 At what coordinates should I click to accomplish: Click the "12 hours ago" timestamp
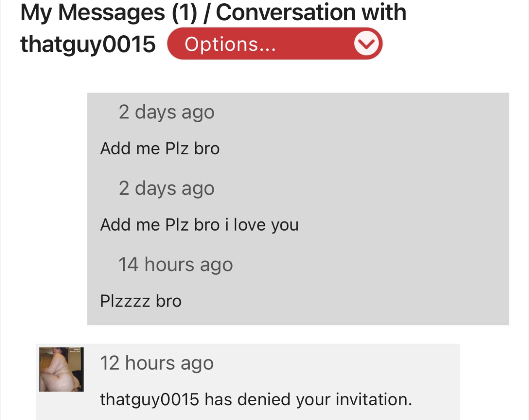point(157,363)
